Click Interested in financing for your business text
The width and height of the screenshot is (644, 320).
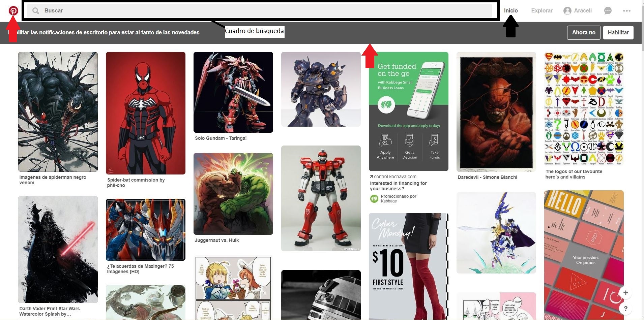coord(398,186)
